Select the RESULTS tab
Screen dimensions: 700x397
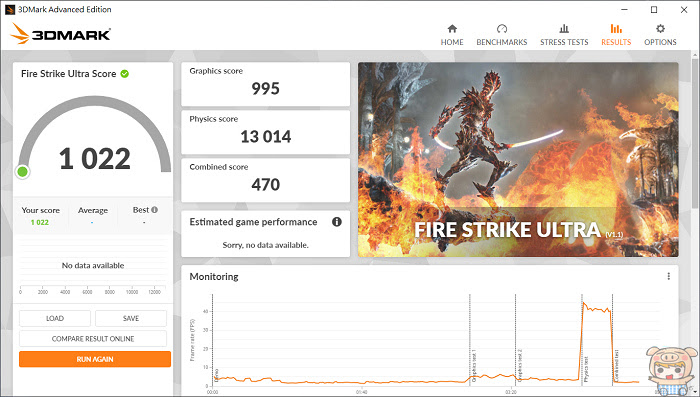[x=616, y=35]
